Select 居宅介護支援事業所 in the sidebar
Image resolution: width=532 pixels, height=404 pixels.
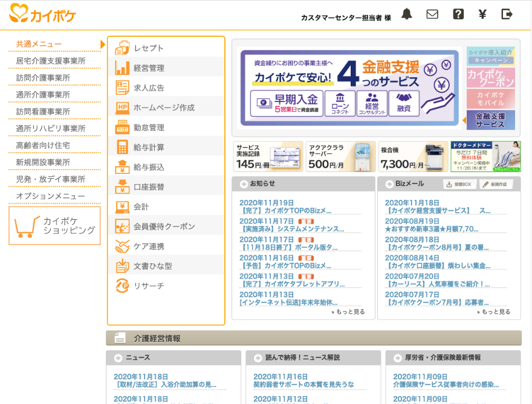pos(51,61)
